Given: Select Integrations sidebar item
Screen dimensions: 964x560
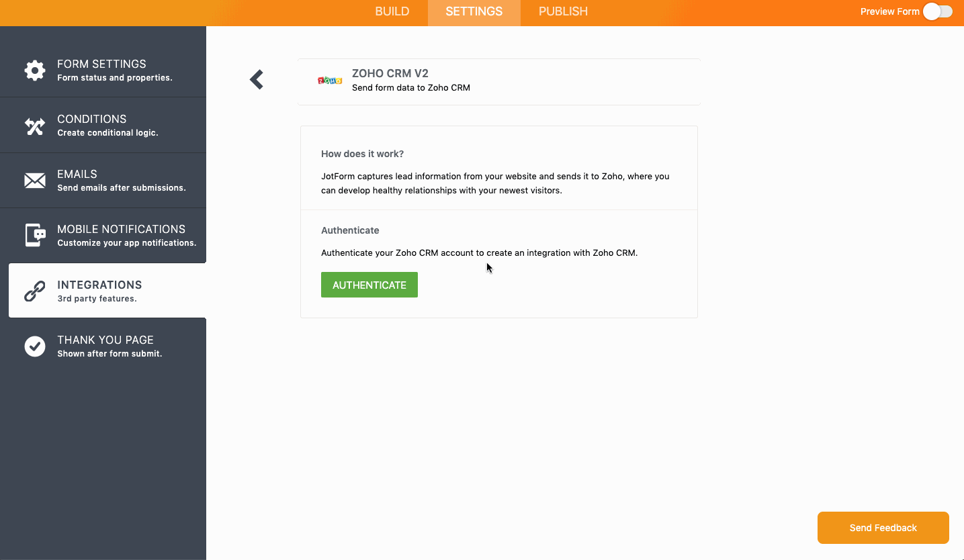Looking at the screenshot, I should click(107, 290).
